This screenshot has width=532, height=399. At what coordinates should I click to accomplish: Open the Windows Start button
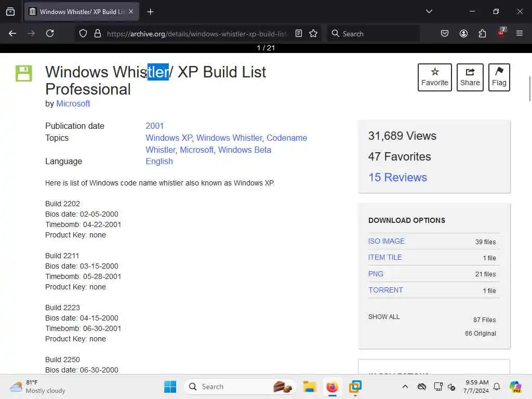pyautogui.click(x=170, y=387)
